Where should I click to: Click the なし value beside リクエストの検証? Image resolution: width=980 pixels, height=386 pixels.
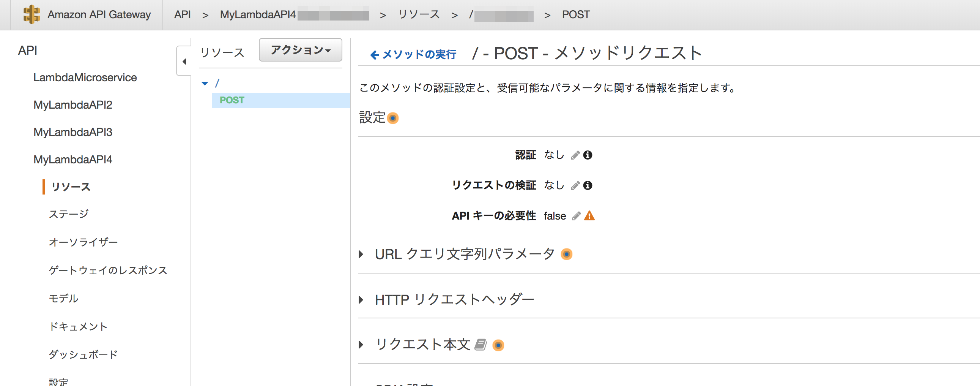(x=554, y=185)
